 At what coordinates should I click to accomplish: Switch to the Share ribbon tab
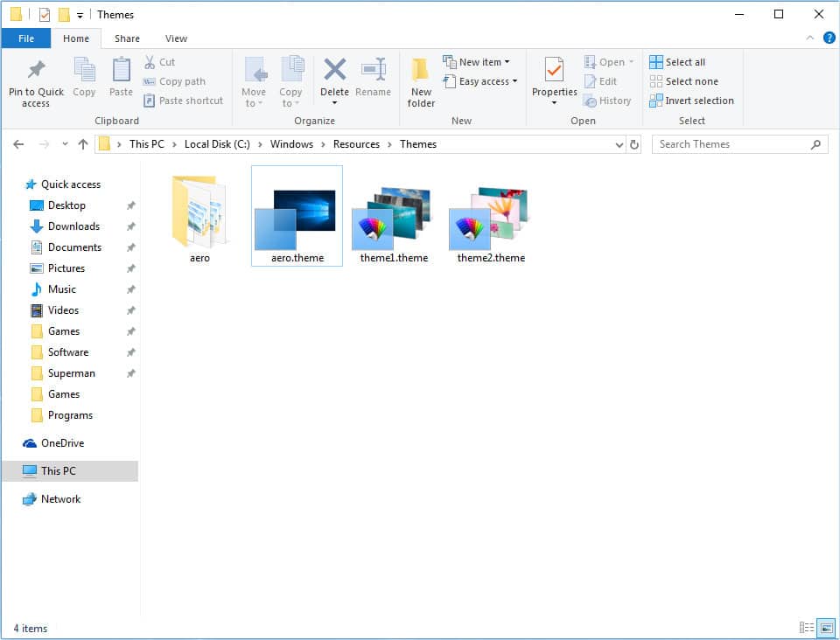[127, 38]
